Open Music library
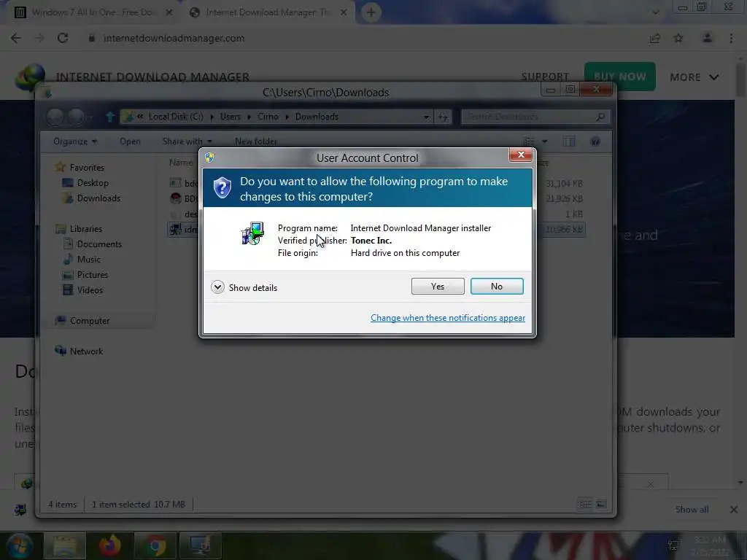This screenshot has height=560, width=747. click(88, 260)
